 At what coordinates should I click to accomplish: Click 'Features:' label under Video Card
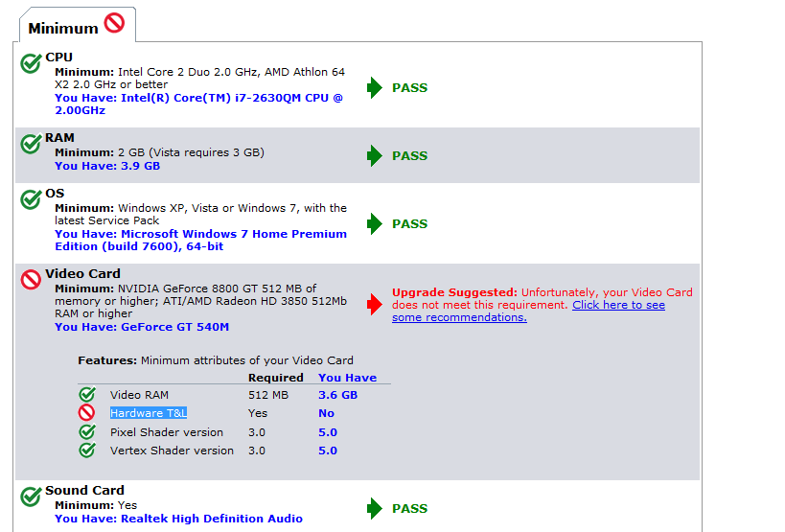107,360
